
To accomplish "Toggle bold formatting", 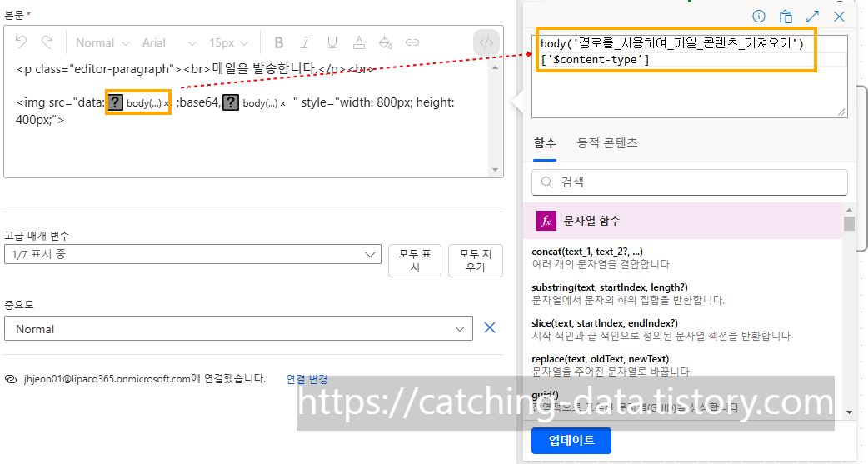I will click(279, 42).
